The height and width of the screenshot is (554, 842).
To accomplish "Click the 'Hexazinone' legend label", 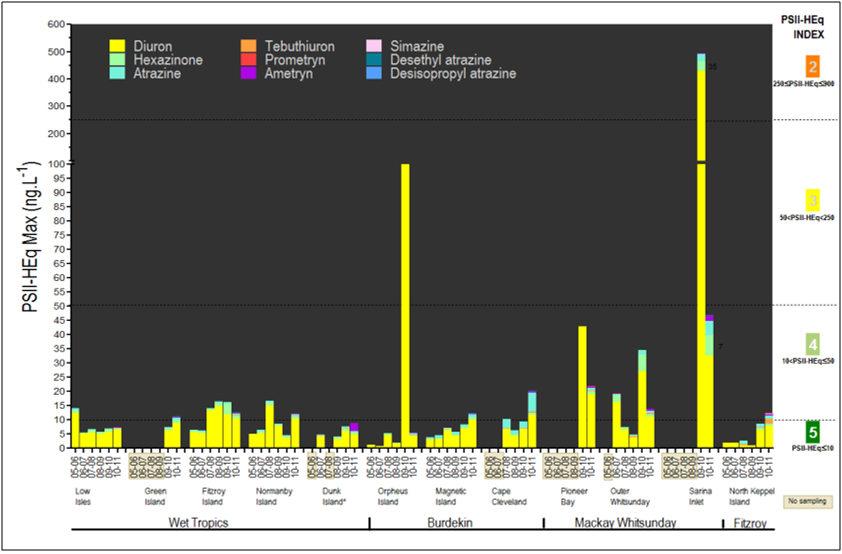I will (168, 60).
